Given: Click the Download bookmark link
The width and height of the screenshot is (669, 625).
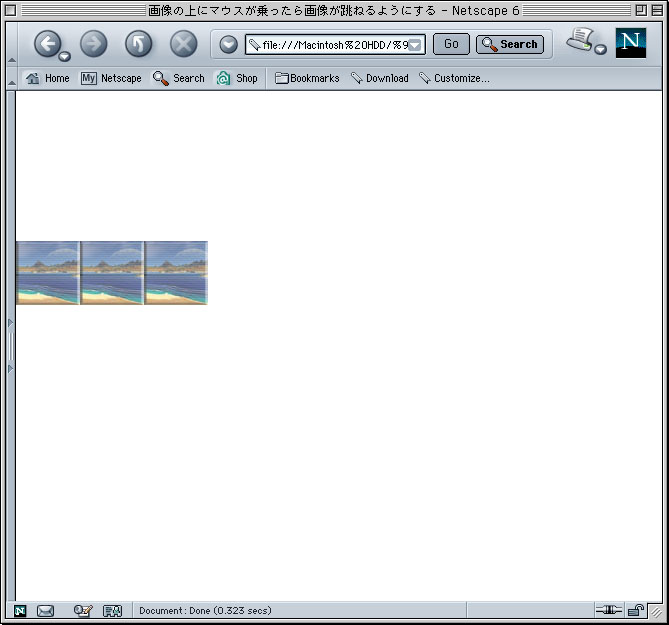Looking at the screenshot, I should click(x=380, y=78).
